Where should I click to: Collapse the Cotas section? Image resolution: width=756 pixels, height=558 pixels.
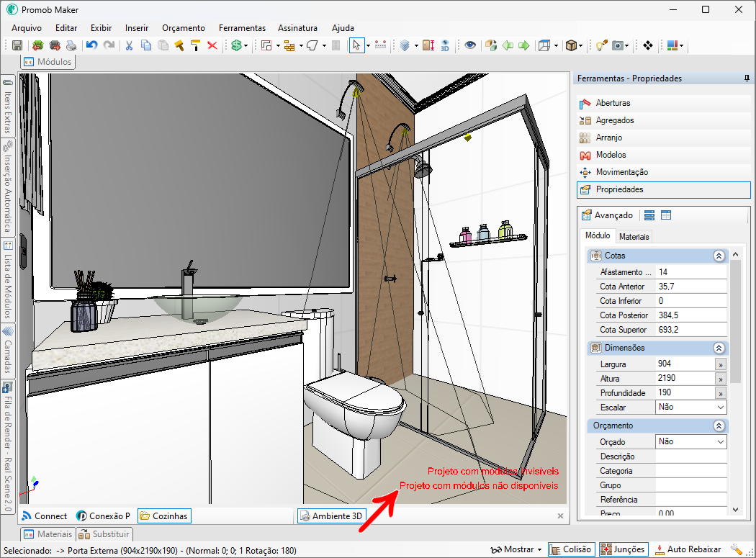tap(719, 256)
